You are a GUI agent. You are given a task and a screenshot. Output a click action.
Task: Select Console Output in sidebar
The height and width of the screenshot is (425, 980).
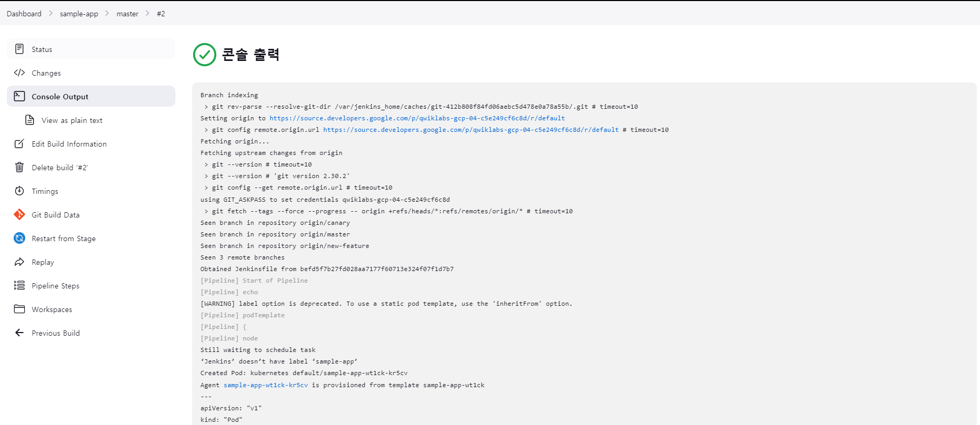[x=91, y=96]
